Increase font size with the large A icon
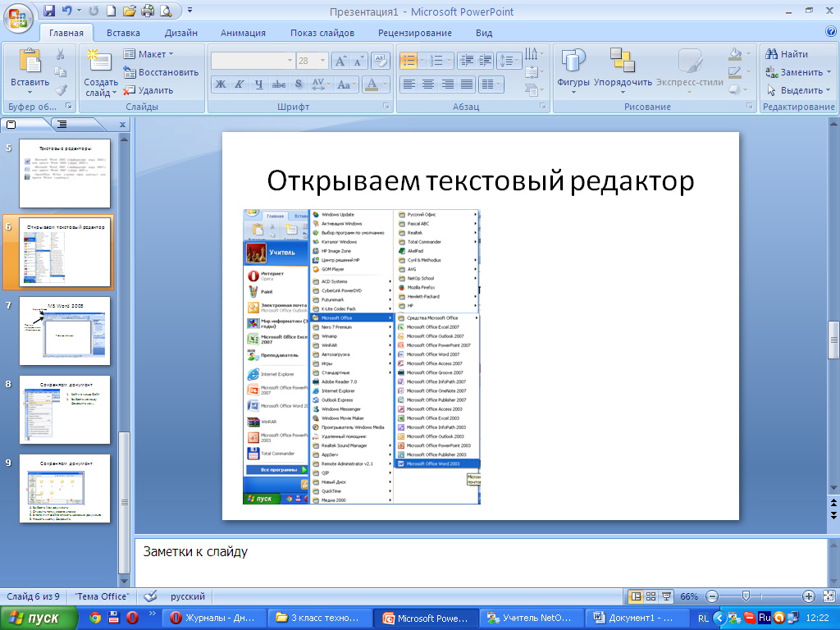840x630 pixels. (340, 61)
